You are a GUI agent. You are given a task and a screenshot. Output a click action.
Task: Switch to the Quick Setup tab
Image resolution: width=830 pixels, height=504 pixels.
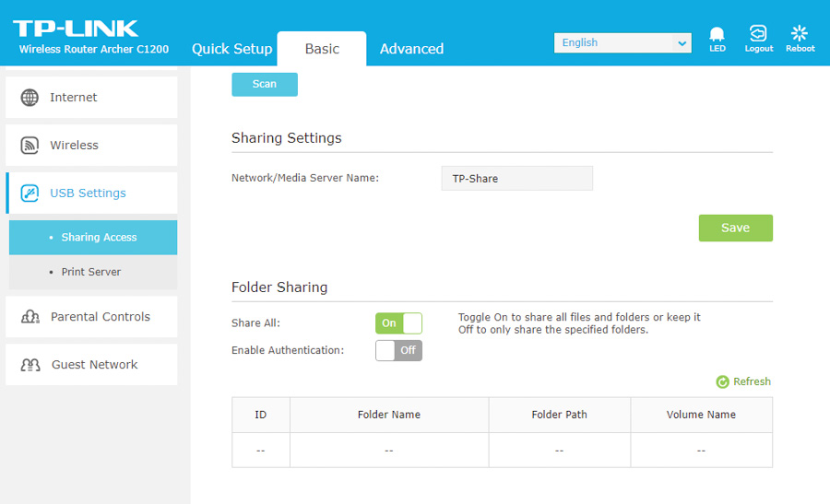[231, 49]
